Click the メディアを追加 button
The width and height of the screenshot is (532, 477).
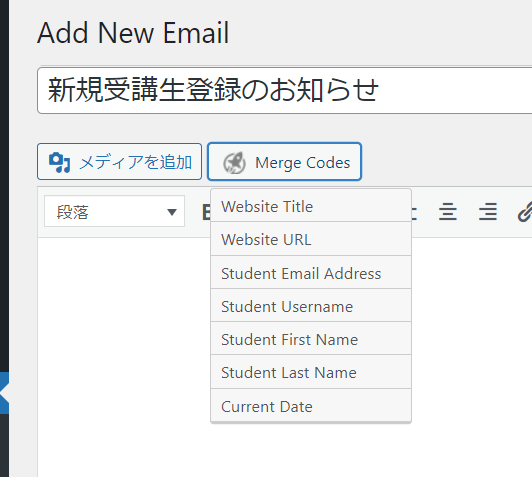[119, 161]
